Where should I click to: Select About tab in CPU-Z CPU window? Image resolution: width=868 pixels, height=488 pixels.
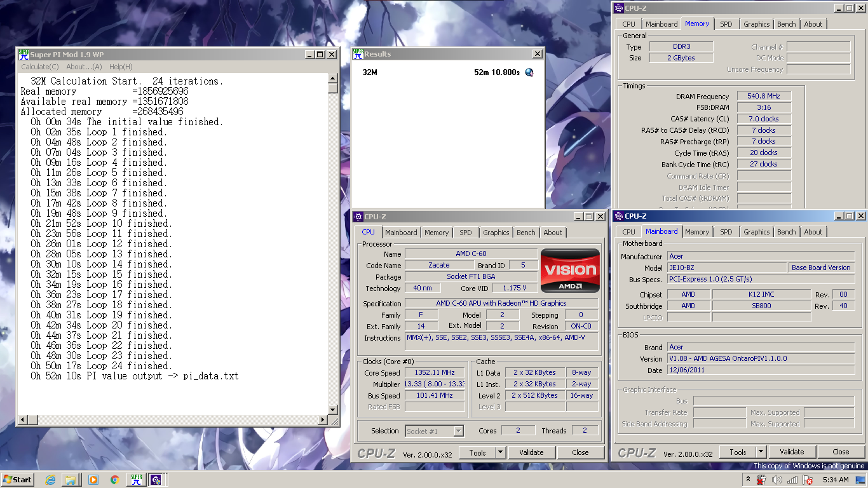click(553, 233)
